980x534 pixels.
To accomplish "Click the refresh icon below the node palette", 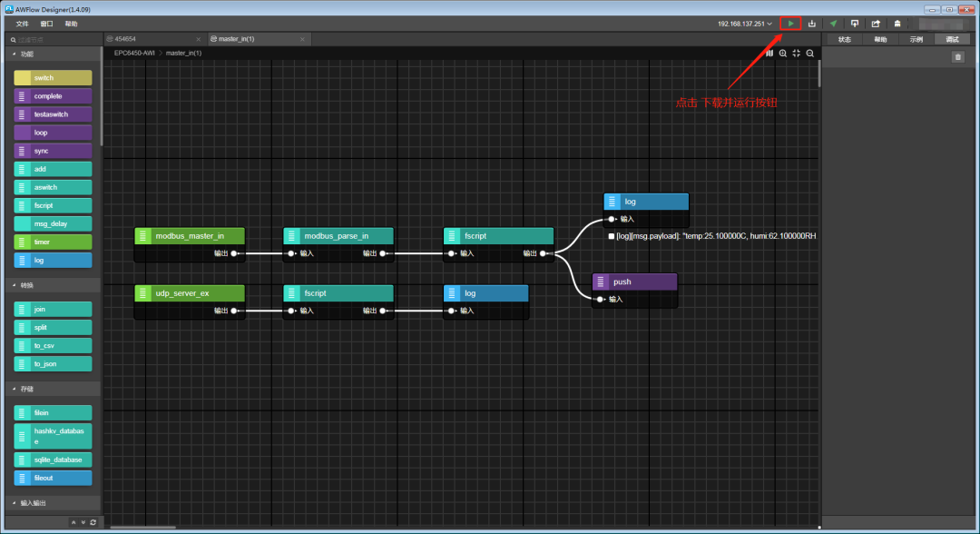I will click(x=93, y=522).
